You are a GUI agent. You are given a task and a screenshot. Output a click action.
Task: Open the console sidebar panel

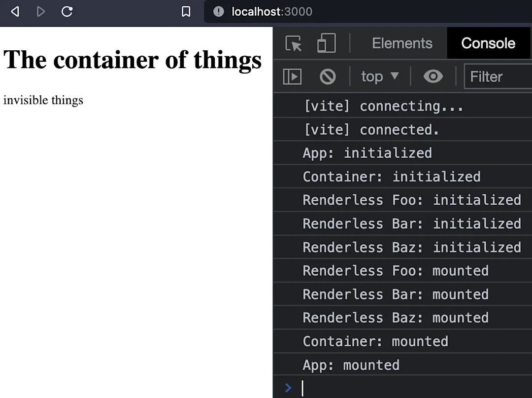[x=292, y=76]
